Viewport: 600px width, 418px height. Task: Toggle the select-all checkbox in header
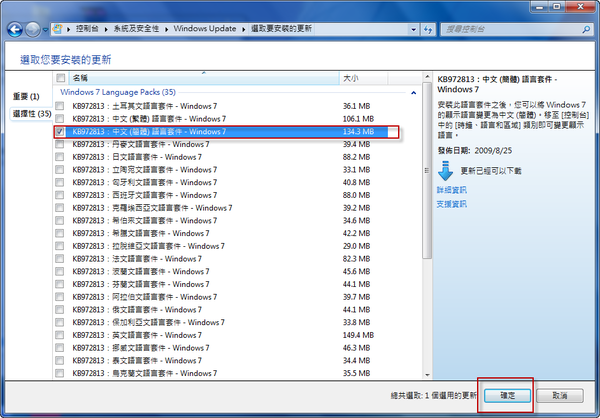coord(60,78)
